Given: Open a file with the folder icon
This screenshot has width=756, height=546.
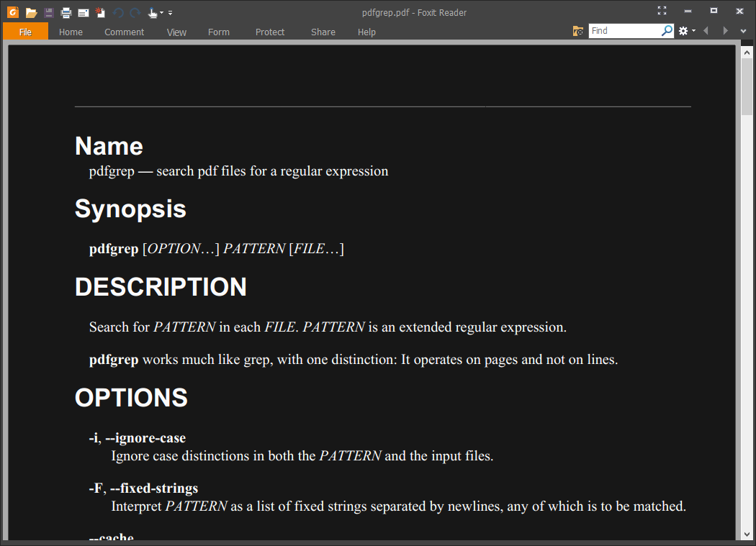Looking at the screenshot, I should point(32,13).
